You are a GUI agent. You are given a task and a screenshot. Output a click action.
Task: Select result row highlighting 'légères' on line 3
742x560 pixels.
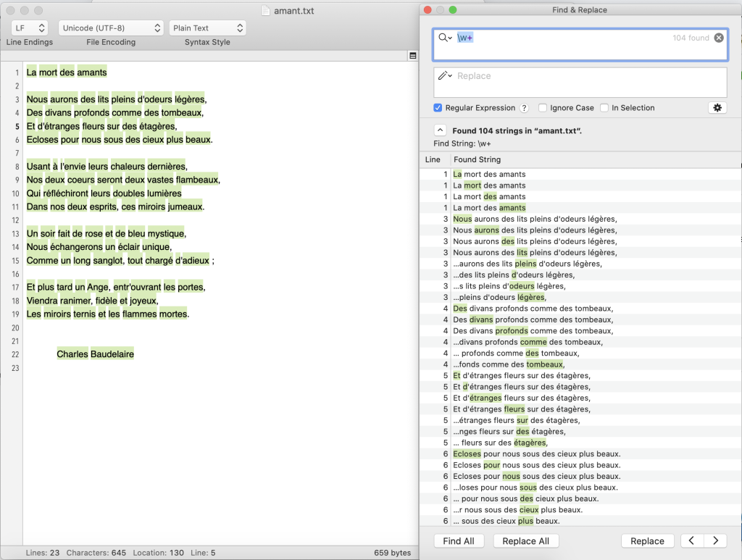click(x=580, y=298)
